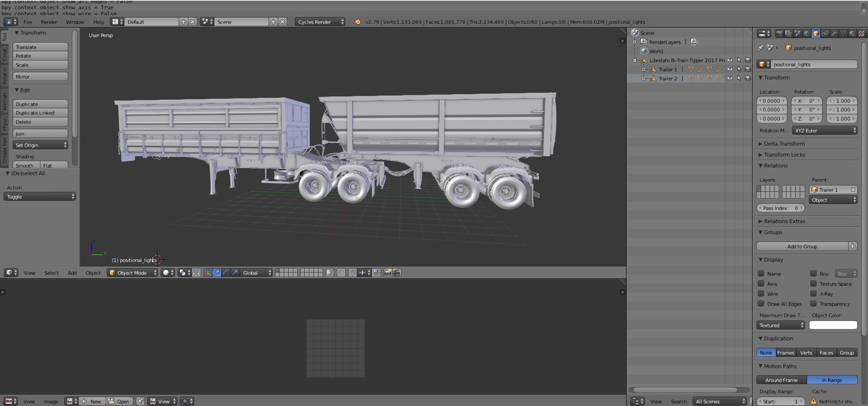This screenshot has width=868, height=406.
Task: Hide Trailer 1 using its eye icon
Action: (x=730, y=69)
